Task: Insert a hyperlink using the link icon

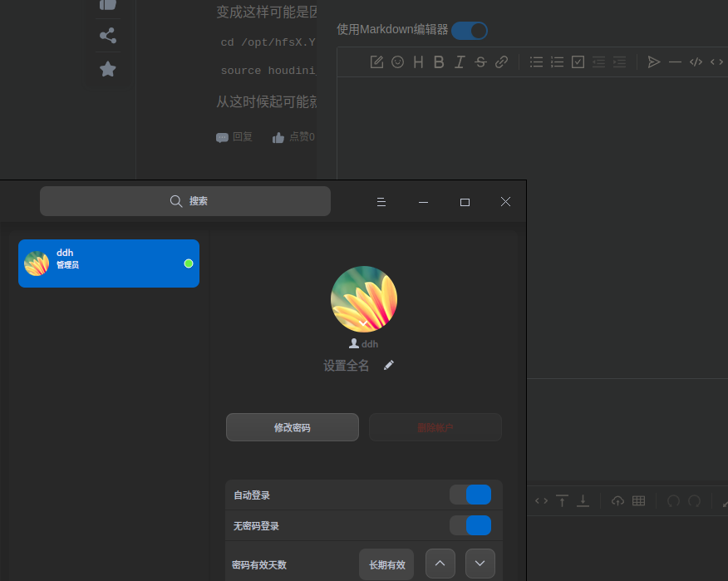Action: point(501,62)
